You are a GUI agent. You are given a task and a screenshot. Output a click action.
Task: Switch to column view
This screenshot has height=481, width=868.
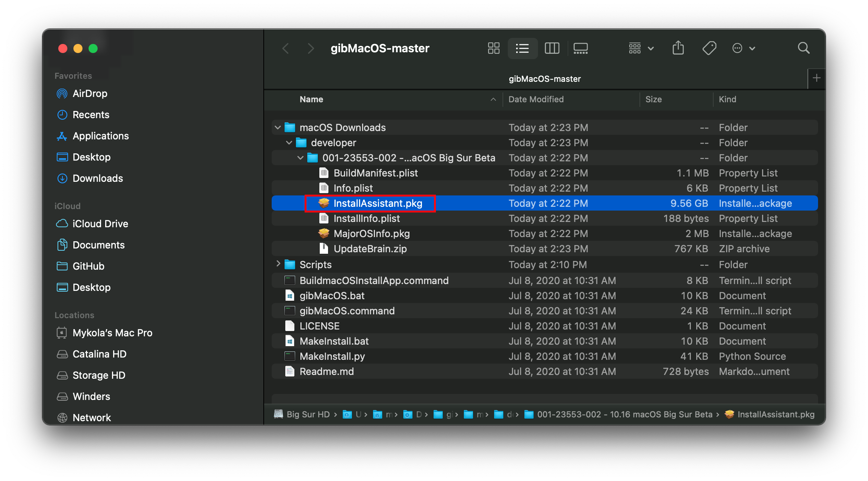click(552, 48)
